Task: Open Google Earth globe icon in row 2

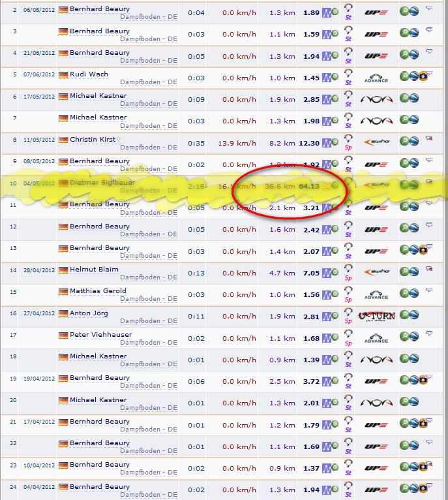Action: 414,12
